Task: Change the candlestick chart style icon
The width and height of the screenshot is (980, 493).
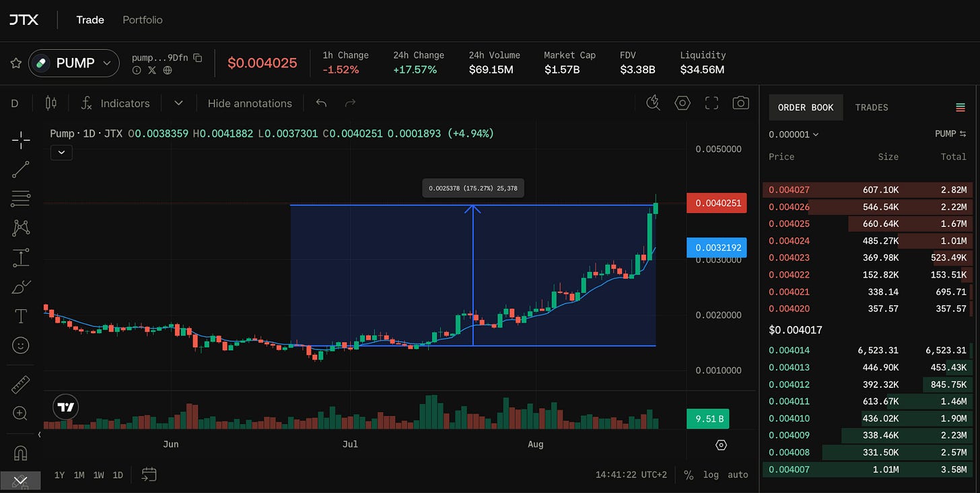Action: (50, 103)
